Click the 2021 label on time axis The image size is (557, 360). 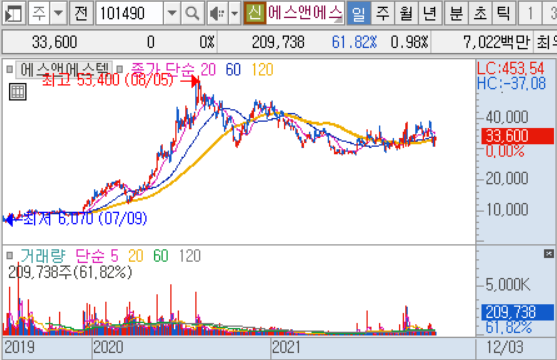click(286, 347)
